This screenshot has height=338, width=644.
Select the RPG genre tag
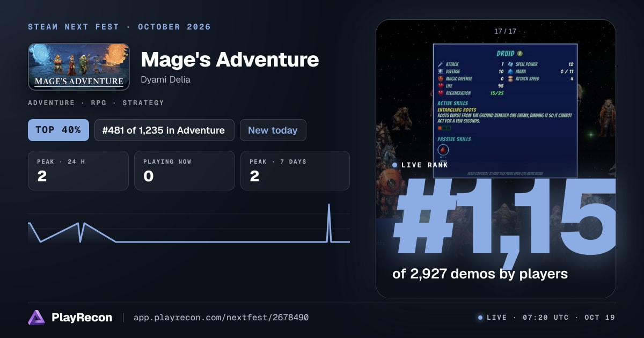[99, 102]
